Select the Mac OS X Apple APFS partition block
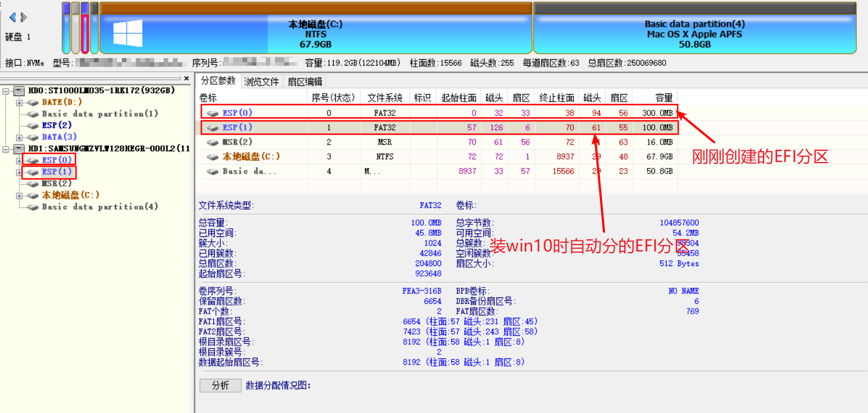This screenshot has width=868, height=413. 695,34
